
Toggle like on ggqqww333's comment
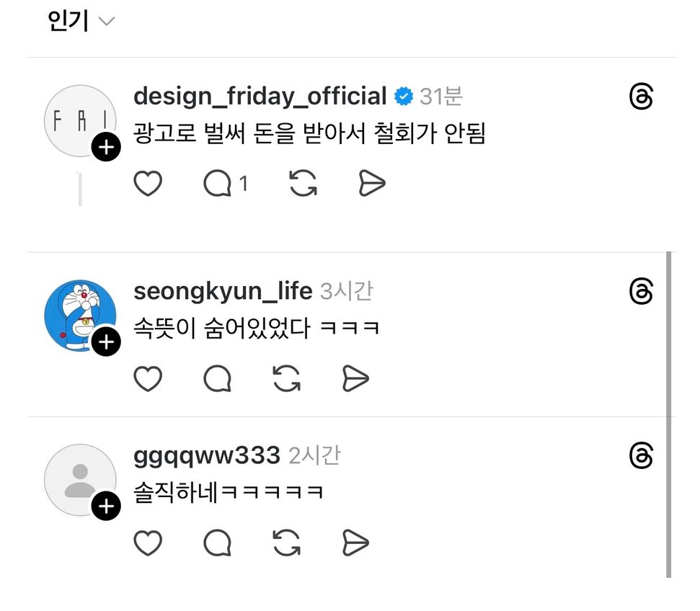pos(148,544)
